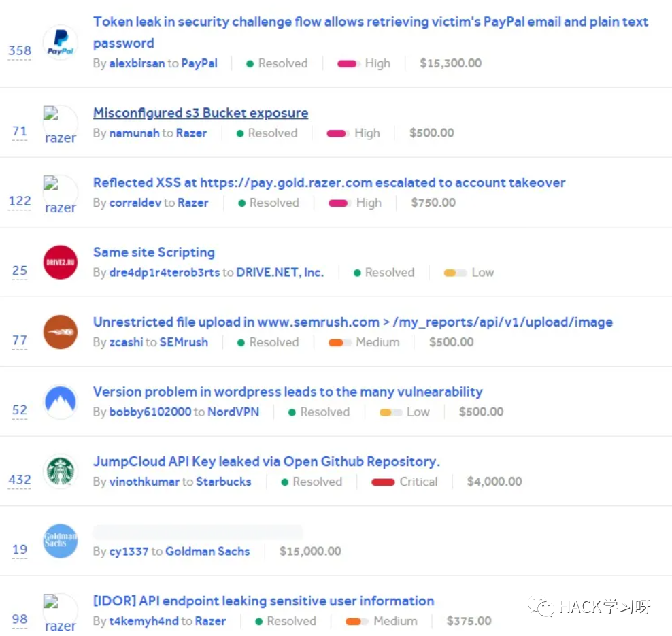View zcashi's profile
Screen dimensions: 672x636
126,342
